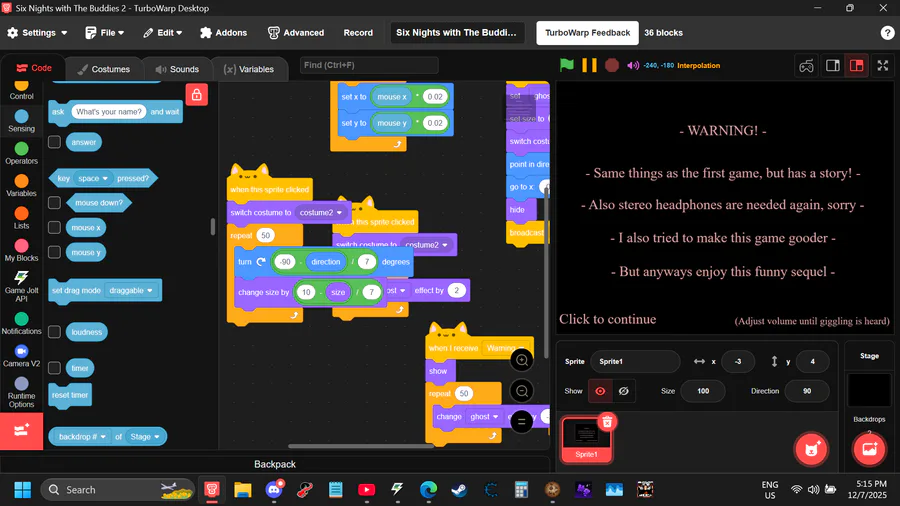
Task: Toggle the mouse down? checkbox
Action: 55,203
